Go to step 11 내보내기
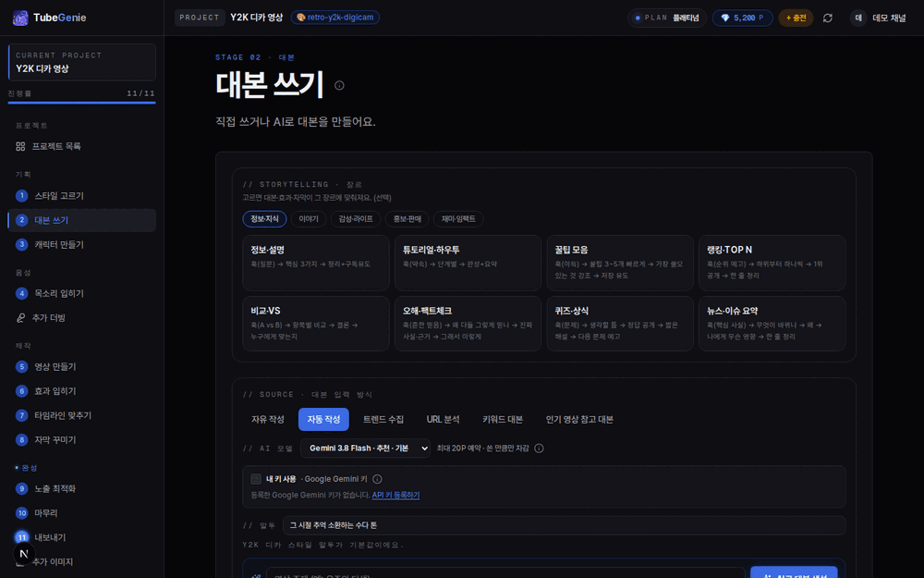 [x=82, y=537]
